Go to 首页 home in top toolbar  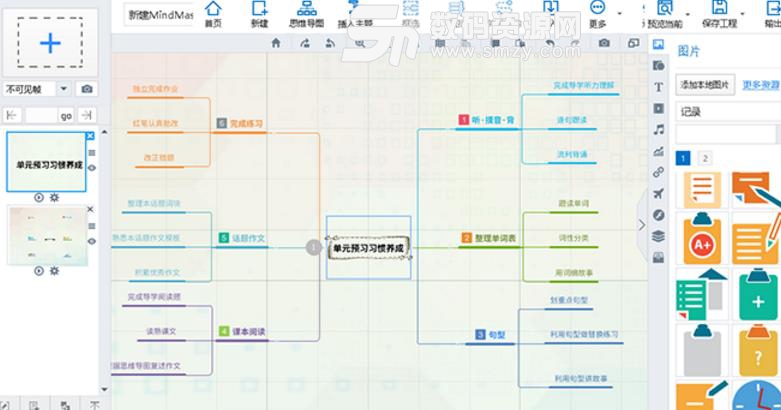pyautogui.click(x=213, y=14)
